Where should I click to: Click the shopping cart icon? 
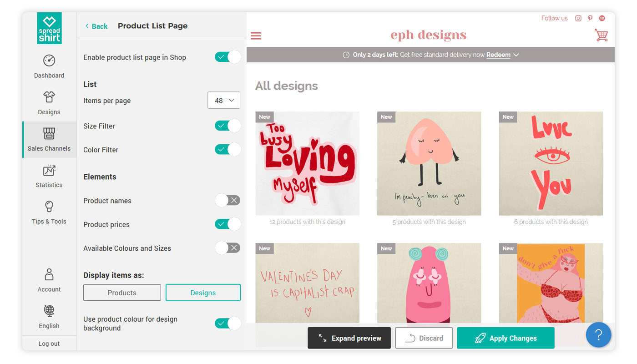click(x=601, y=35)
